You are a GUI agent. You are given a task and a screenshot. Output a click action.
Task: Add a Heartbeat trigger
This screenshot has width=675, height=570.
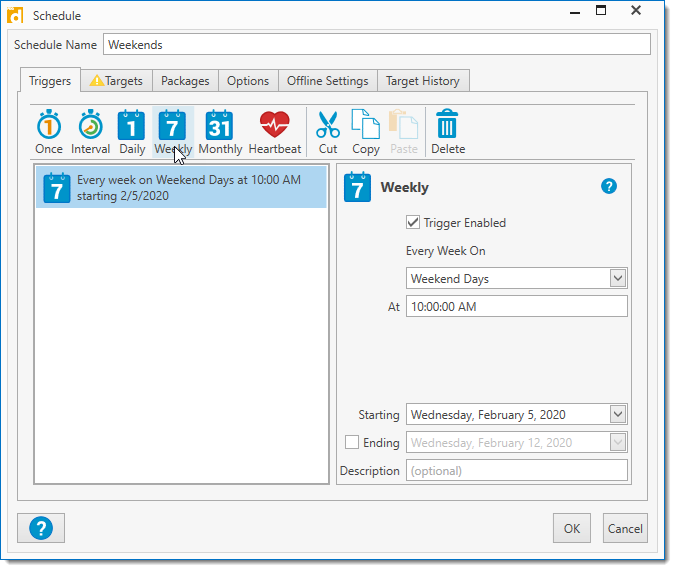pyautogui.click(x=274, y=132)
